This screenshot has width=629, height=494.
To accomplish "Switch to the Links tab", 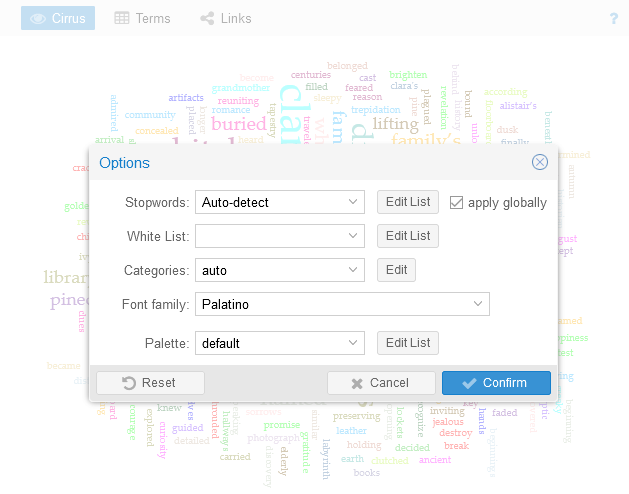I will tap(226, 18).
